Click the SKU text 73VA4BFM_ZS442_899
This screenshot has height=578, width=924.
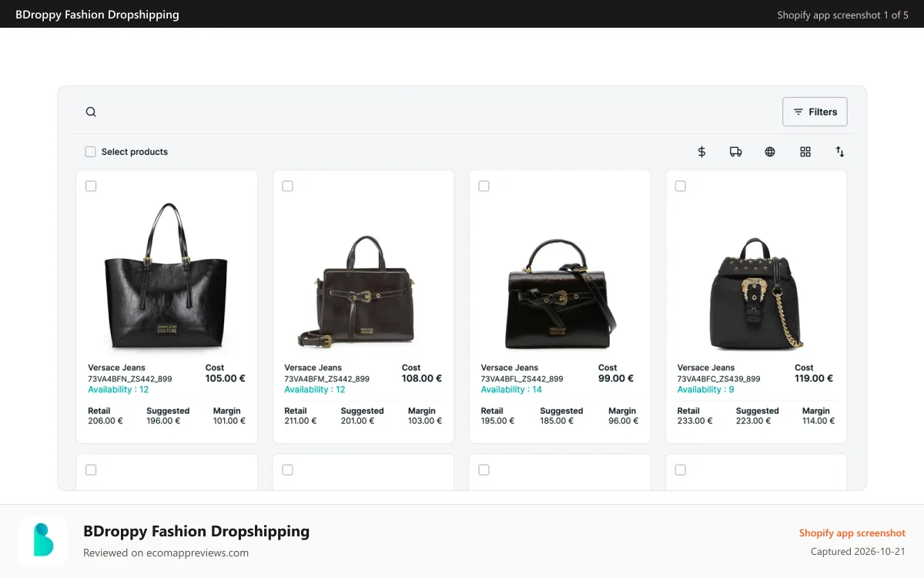coord(326,379)
